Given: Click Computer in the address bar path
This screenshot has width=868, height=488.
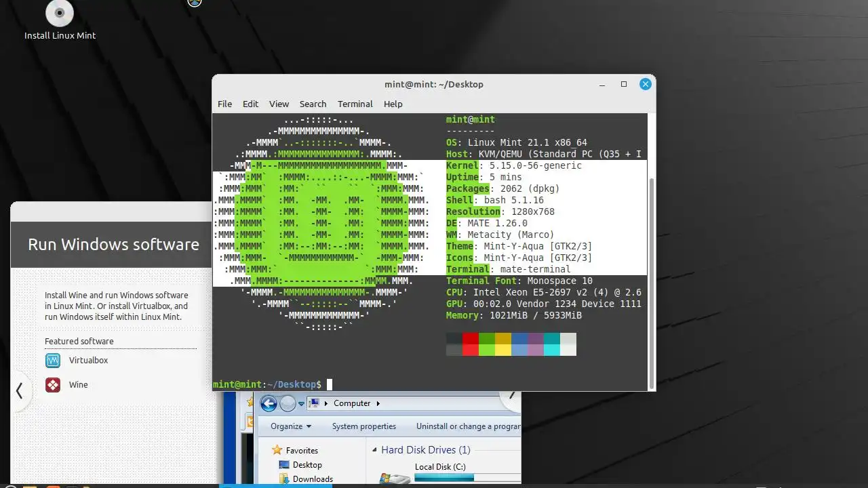Looking at the screenshot, I should click(x=352, y=403).
